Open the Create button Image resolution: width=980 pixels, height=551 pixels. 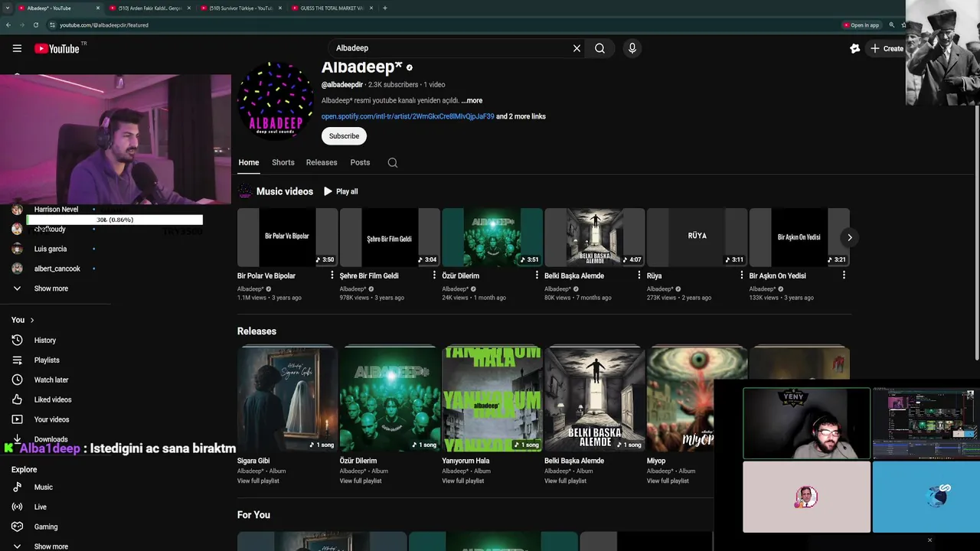click(887, 48)
